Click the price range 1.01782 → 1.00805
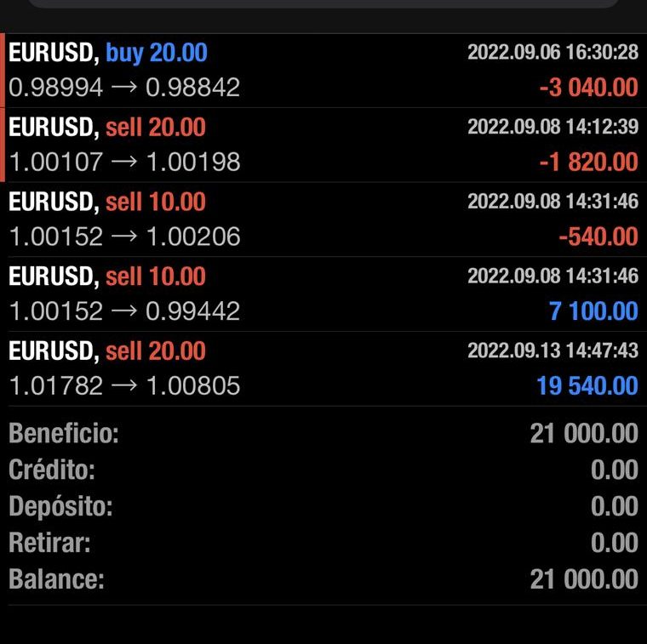Screen dimensions: 647x644 tap(124, 386)
